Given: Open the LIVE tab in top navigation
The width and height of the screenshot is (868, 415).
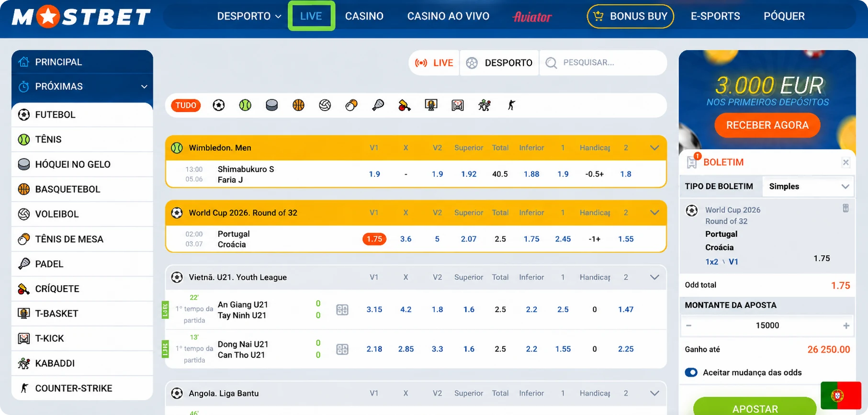Looking at the screenshot, I should pos(311,16).
